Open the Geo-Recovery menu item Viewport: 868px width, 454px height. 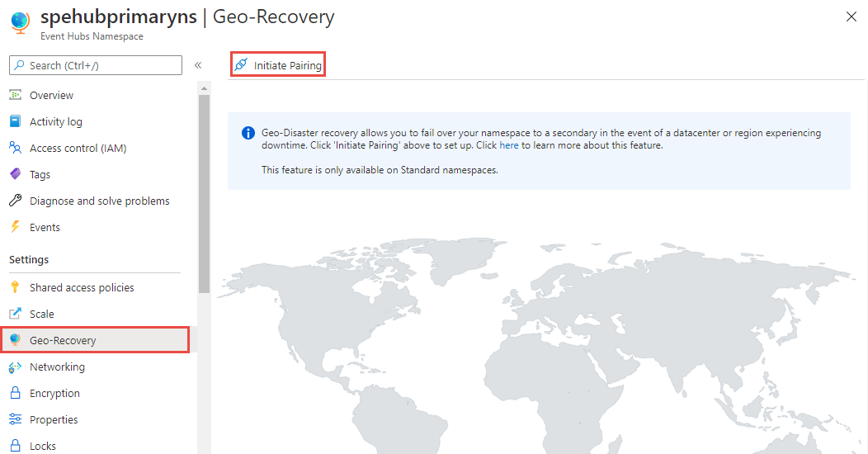63,340
